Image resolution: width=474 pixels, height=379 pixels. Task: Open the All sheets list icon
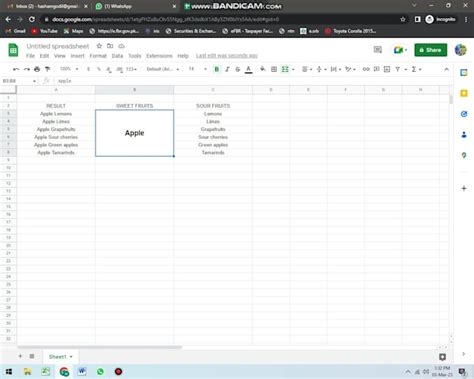pos(32,356)
